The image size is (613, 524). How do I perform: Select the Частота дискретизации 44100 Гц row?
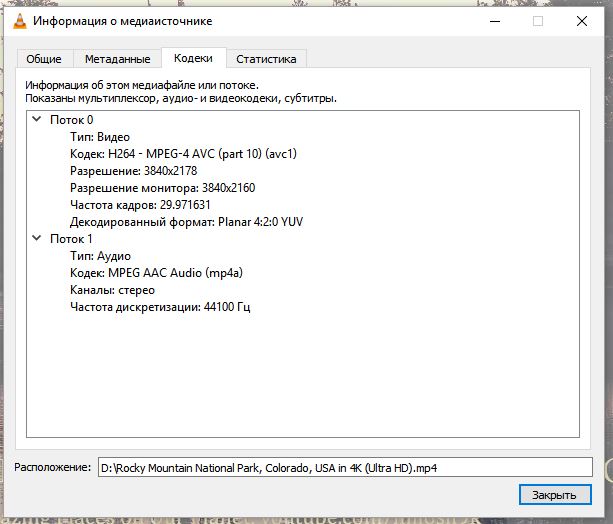pyautogui.click(x=160, y=307)
